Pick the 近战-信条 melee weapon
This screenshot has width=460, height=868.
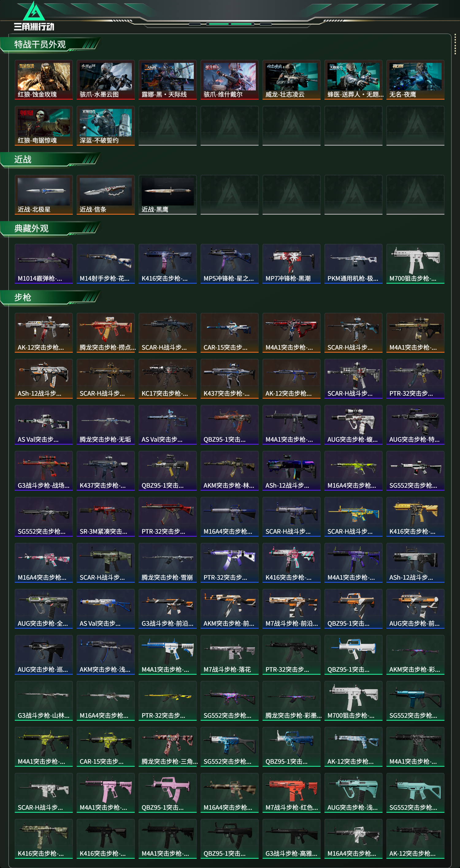tap(105, 195)
